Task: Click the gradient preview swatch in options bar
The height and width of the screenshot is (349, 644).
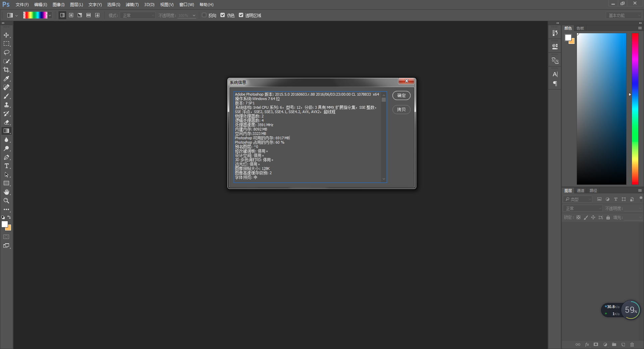Action: pyautogui.click(x=35, y=15)
